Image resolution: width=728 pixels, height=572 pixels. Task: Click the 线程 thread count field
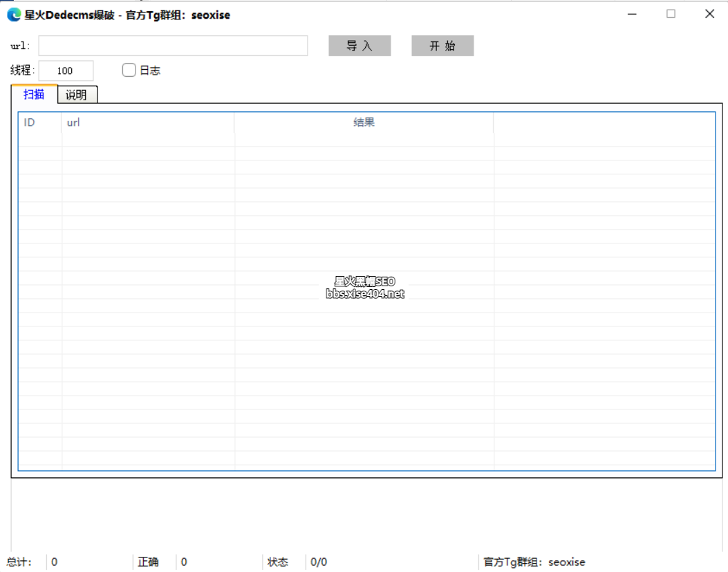[x=66, y=71]
